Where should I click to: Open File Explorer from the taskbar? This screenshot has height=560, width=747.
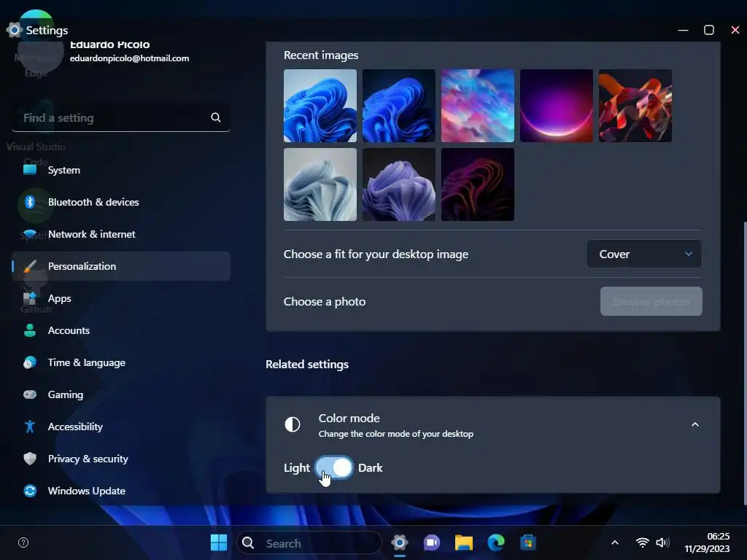pyautogui.click(x=463, y=542)
